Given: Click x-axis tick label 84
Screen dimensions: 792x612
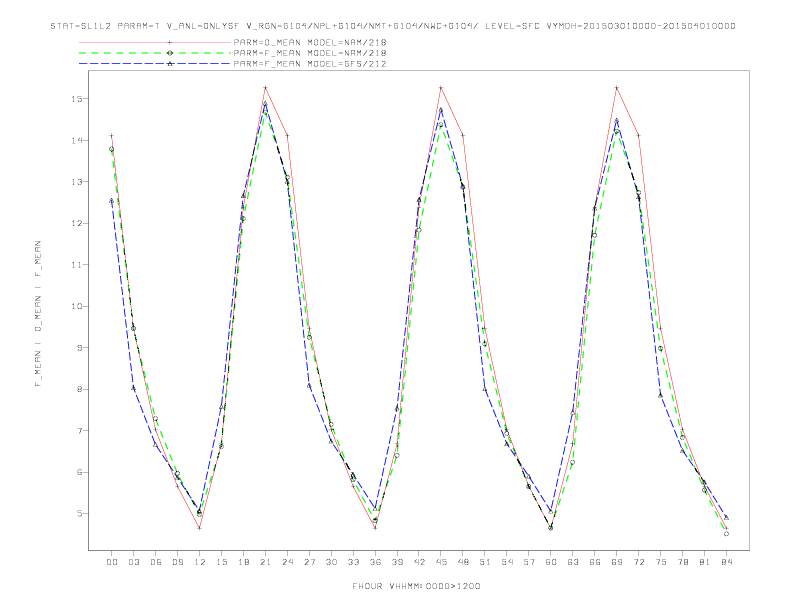Looking at the screenshot, I should (726, 562).
